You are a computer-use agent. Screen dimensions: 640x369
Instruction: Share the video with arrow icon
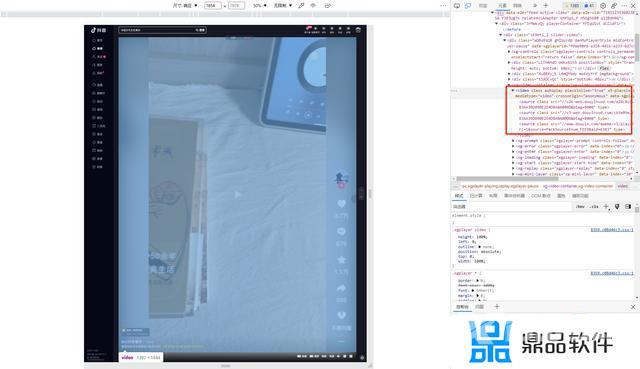341,288
